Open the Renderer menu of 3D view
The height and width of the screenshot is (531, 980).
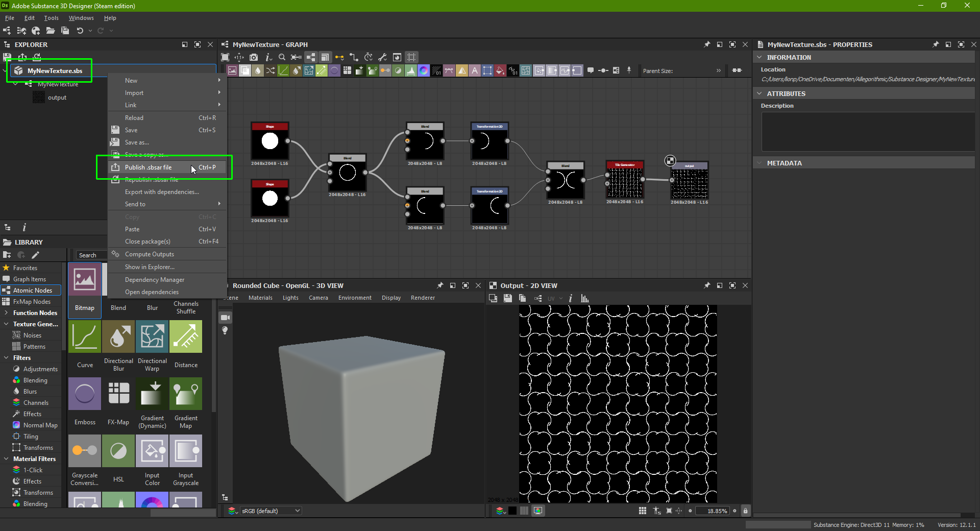423,298
